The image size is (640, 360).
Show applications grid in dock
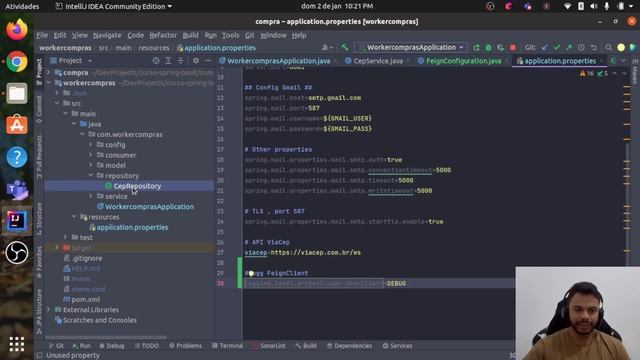[x=17, y=344]
